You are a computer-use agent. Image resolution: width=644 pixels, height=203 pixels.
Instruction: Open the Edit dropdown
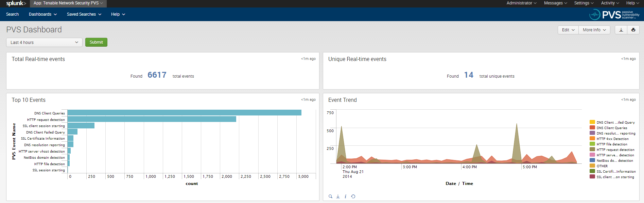coord(568,30)
